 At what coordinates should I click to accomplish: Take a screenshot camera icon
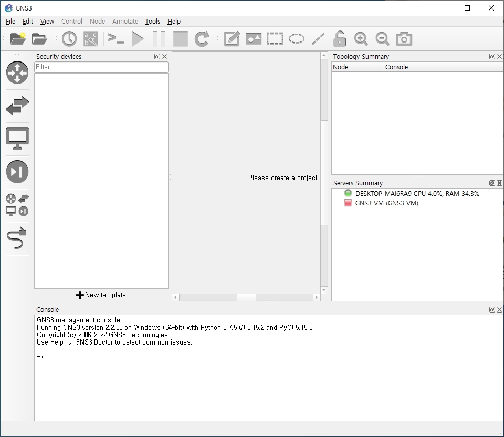[404, 39]
